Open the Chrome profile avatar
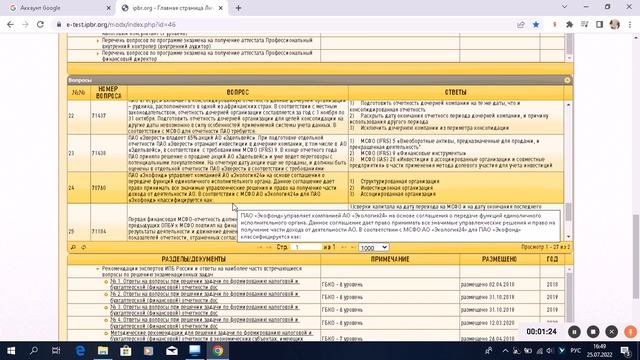 coord(615,24)
